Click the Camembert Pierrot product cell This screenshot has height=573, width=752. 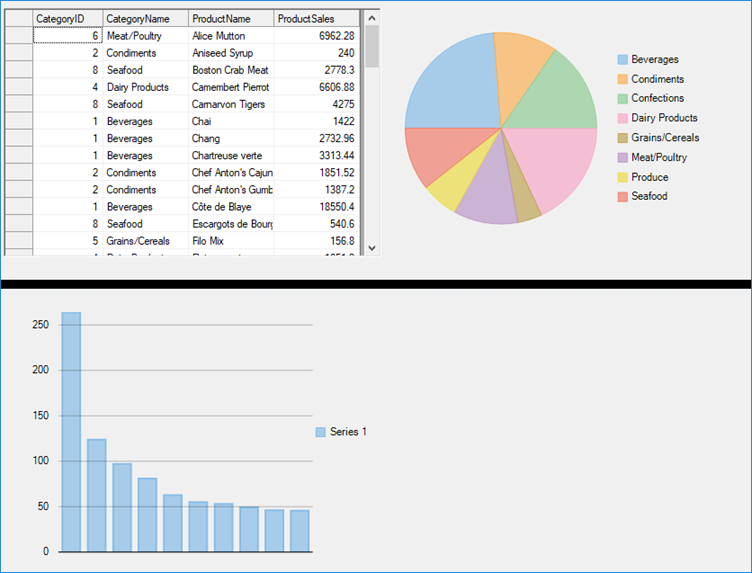click(230, 87)
